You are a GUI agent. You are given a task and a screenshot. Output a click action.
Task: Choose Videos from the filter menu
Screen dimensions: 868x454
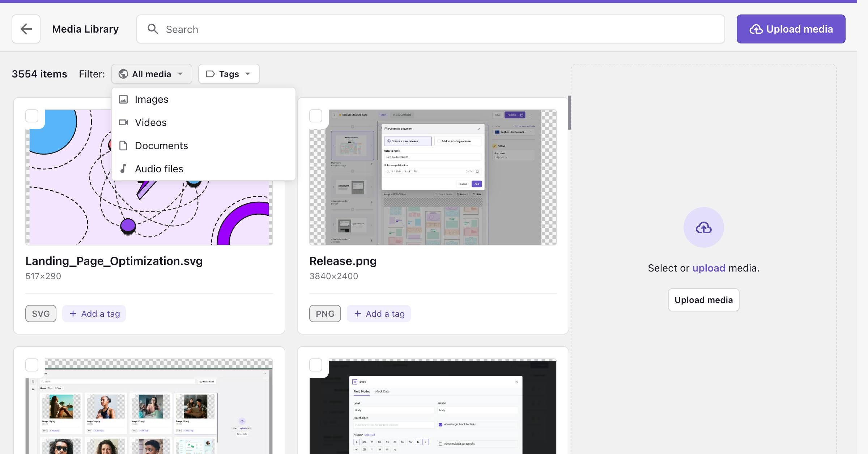tap(151, 122)
